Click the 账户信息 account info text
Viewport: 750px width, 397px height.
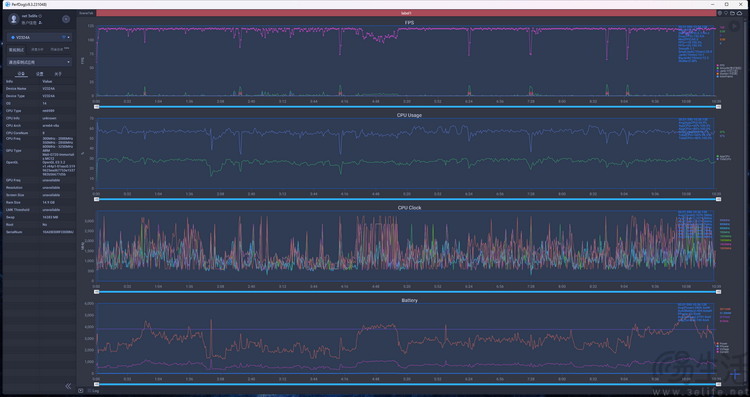tap(30, 22)
